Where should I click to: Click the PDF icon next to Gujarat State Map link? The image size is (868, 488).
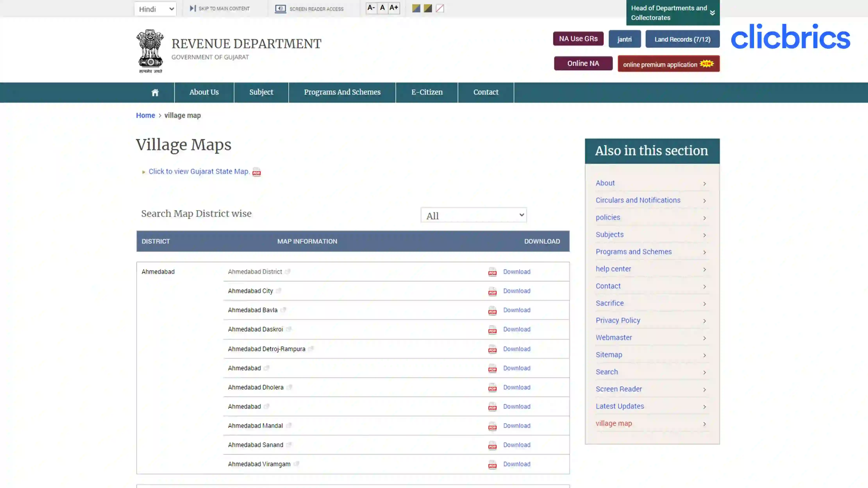[x=256, y=172]
